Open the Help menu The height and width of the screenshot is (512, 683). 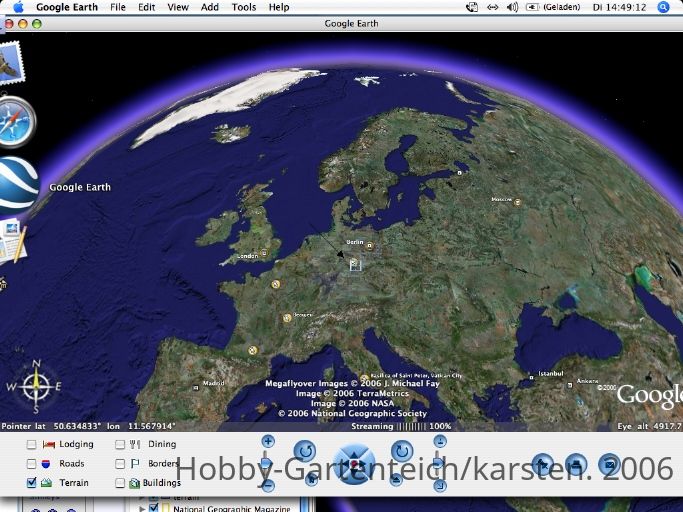[x=279, y=7]
